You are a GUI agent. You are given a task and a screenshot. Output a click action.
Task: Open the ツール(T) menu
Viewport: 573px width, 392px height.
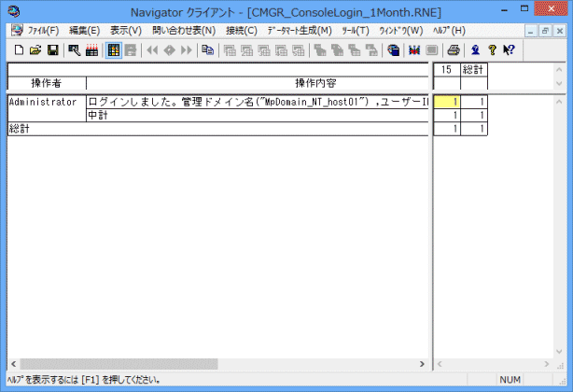click(356, 31)
